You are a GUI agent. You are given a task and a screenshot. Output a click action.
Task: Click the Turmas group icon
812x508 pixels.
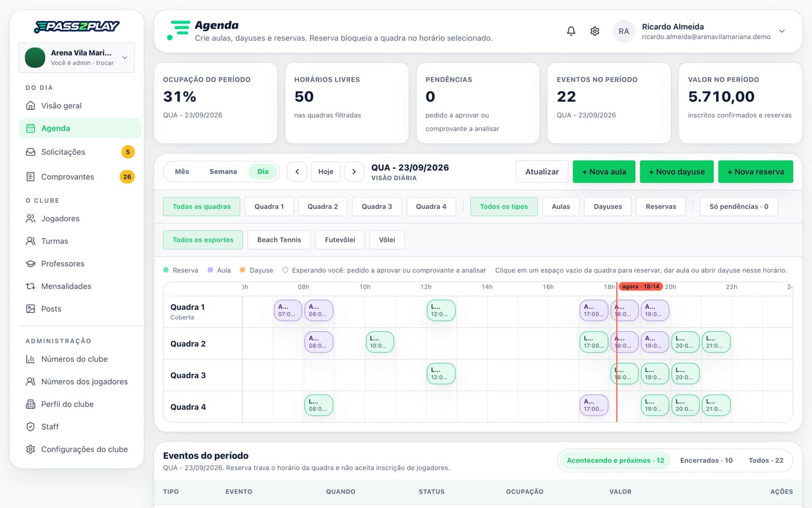30,241
